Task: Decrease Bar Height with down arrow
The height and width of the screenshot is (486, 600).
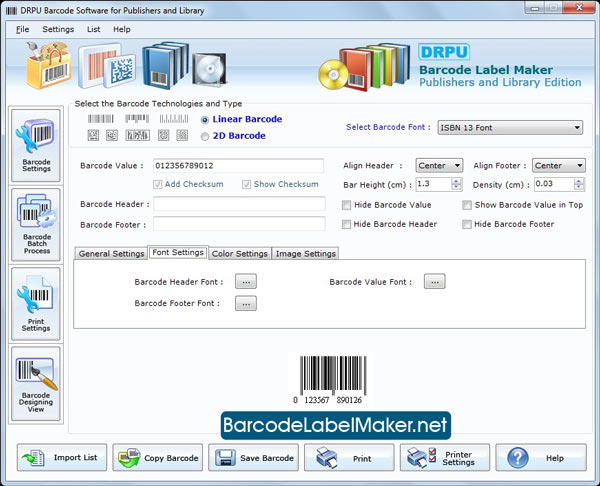Action: [x=456, y=187]
